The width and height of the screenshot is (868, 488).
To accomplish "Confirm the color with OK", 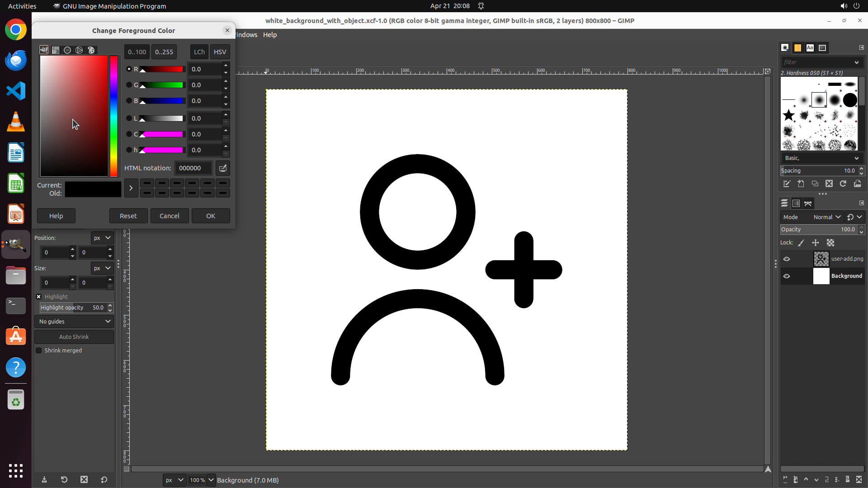I will click(211, 216).
